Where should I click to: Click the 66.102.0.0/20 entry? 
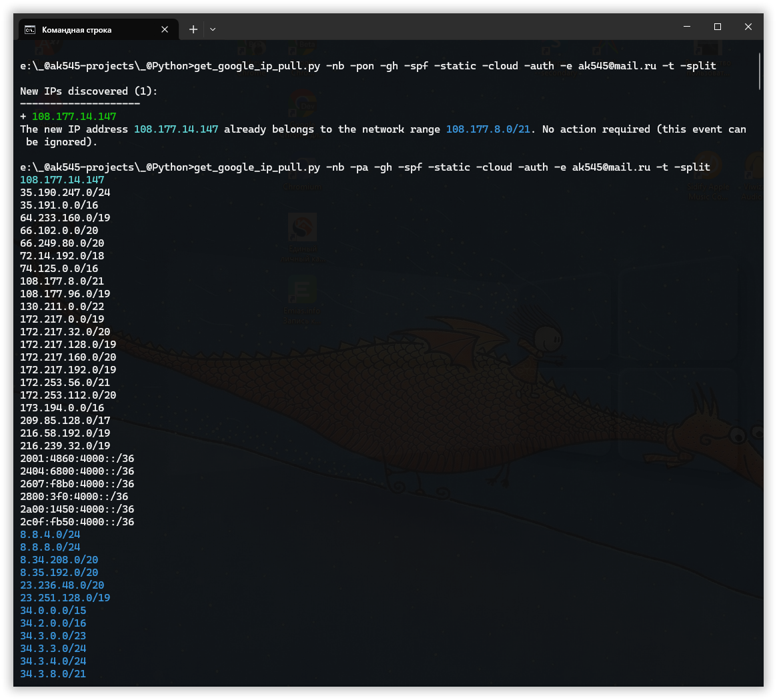(x=59, y=231)
